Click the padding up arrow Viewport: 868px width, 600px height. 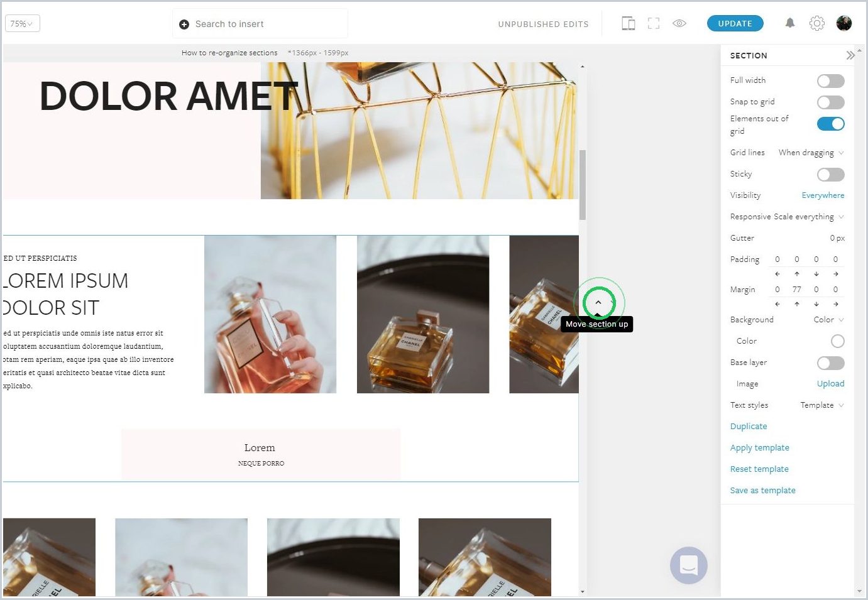pyautogui.click(x=797, y=274)
